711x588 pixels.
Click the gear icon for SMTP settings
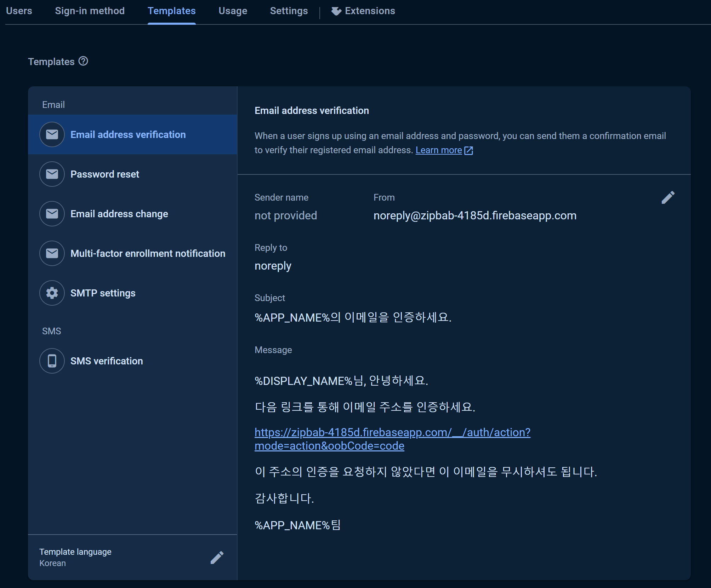[x=52, y=293]
